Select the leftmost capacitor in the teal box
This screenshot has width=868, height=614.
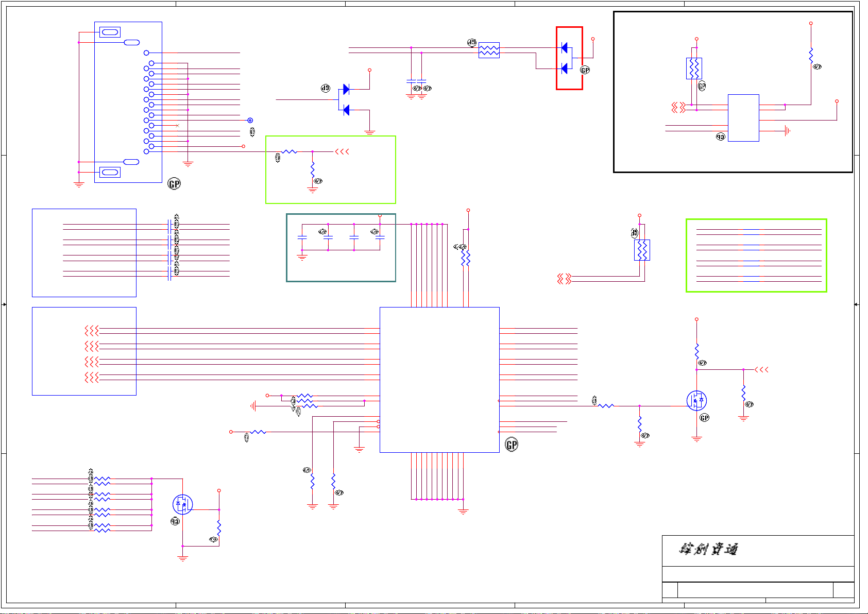[x=302, y=237]
